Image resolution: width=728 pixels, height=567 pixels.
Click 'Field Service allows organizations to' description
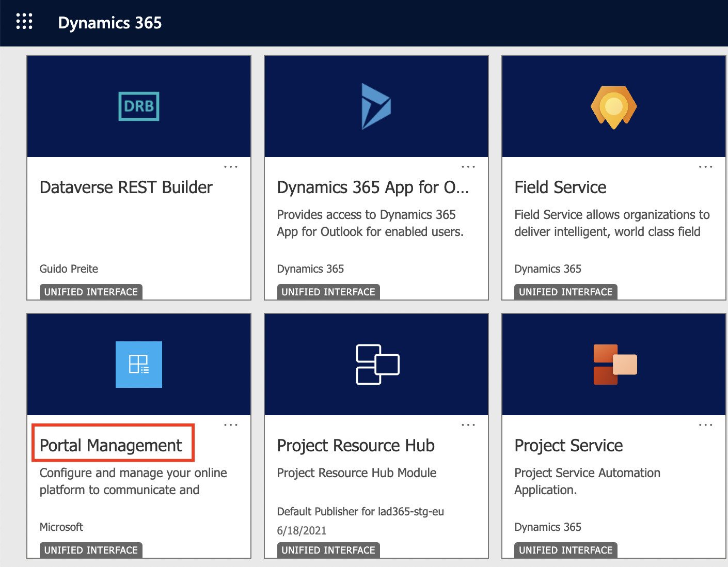click(612, 215)
